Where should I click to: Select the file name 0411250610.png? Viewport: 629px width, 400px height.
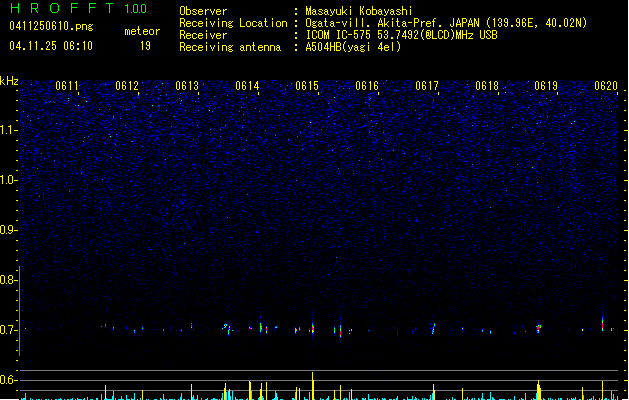[51, 26]
